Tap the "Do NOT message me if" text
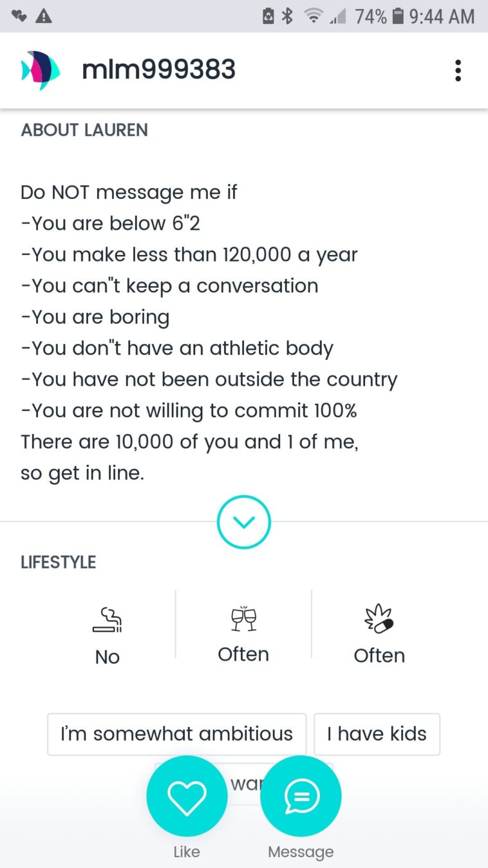This screenshot has width=488, height=868. pos(129,192)
